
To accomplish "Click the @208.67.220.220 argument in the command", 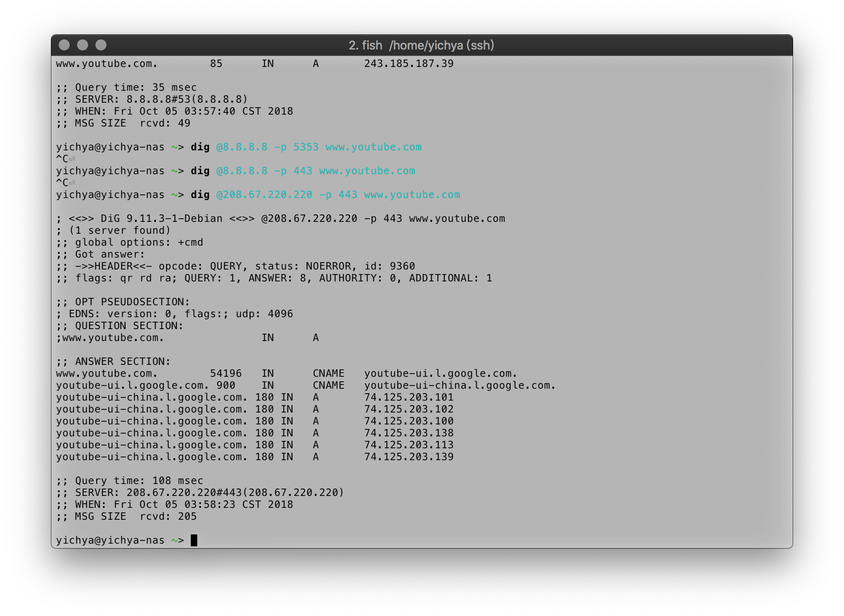I will click(x=264, y=195).
